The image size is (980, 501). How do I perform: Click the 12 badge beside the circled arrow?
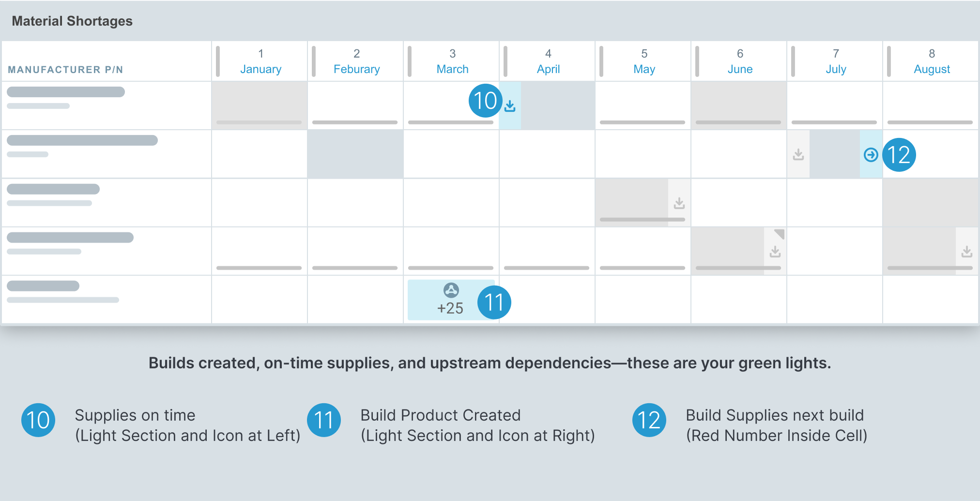tap(899, 155)
